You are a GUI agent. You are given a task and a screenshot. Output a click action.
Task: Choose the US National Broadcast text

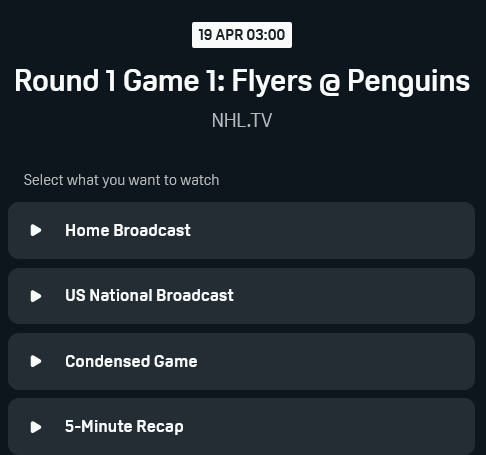(x=149, y=295)
